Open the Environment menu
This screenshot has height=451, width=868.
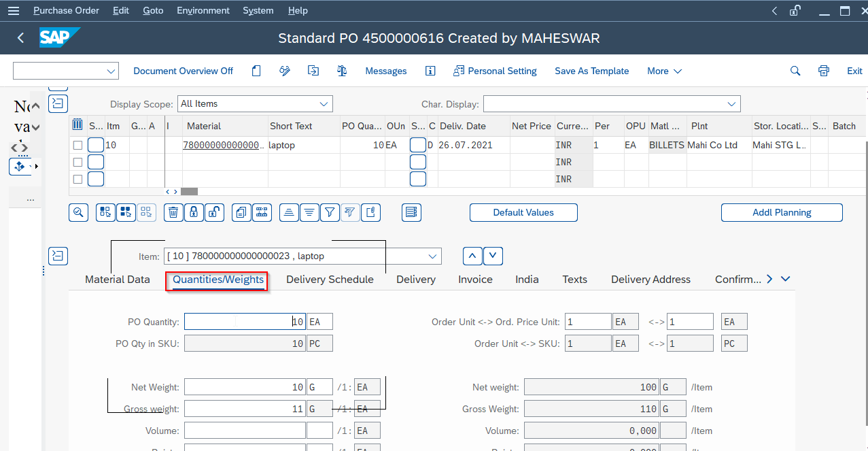click(203, 11)
